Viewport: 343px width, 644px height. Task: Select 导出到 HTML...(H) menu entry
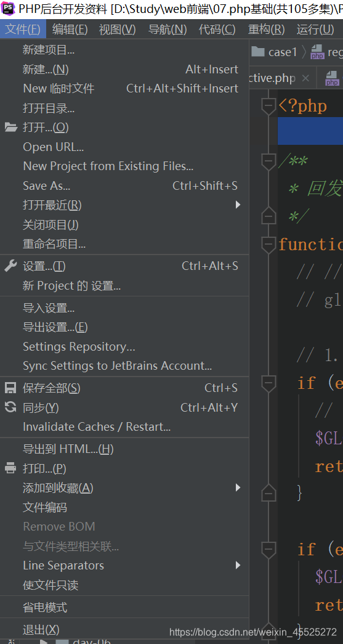[x=124, y=449]
